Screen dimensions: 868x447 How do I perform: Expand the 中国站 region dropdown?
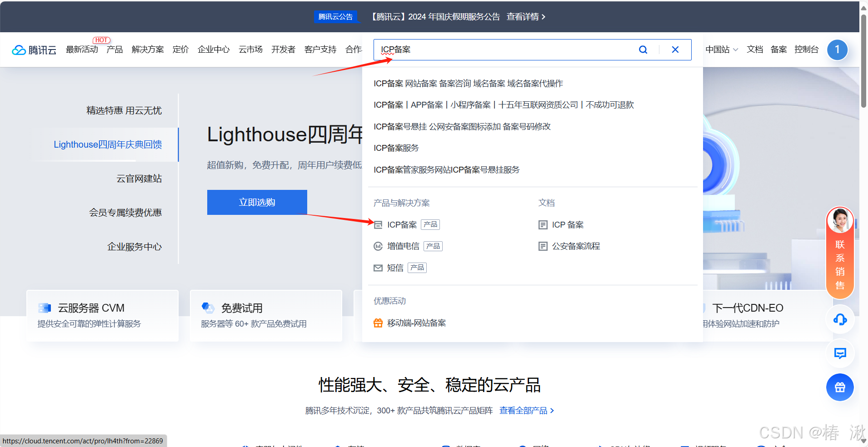(x=722, y=50)
